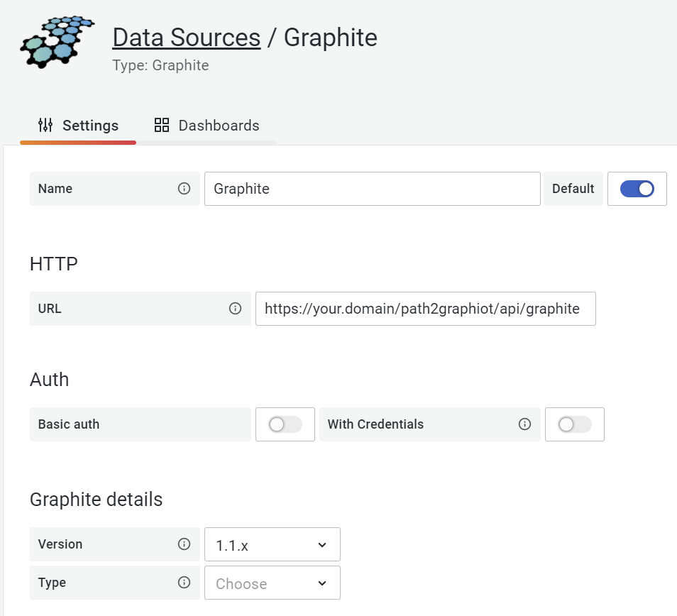Click the Graphite page title text
This screenshot has width=677, height=616.
[x=331, y=38]
